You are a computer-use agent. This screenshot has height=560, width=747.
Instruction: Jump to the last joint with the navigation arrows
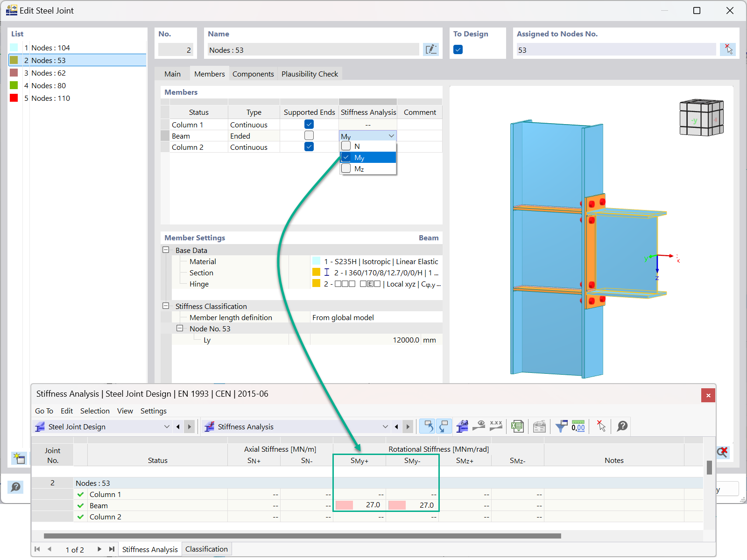111,549
